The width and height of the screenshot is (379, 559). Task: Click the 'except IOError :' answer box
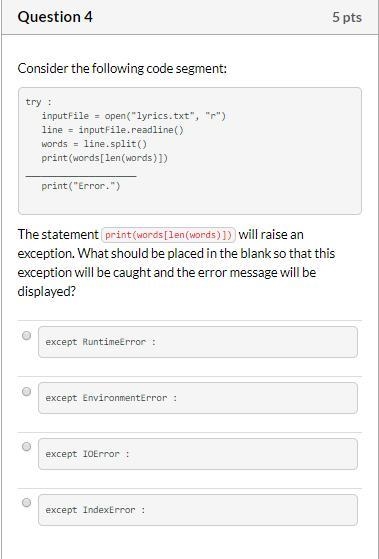click(x=198, y=454)
